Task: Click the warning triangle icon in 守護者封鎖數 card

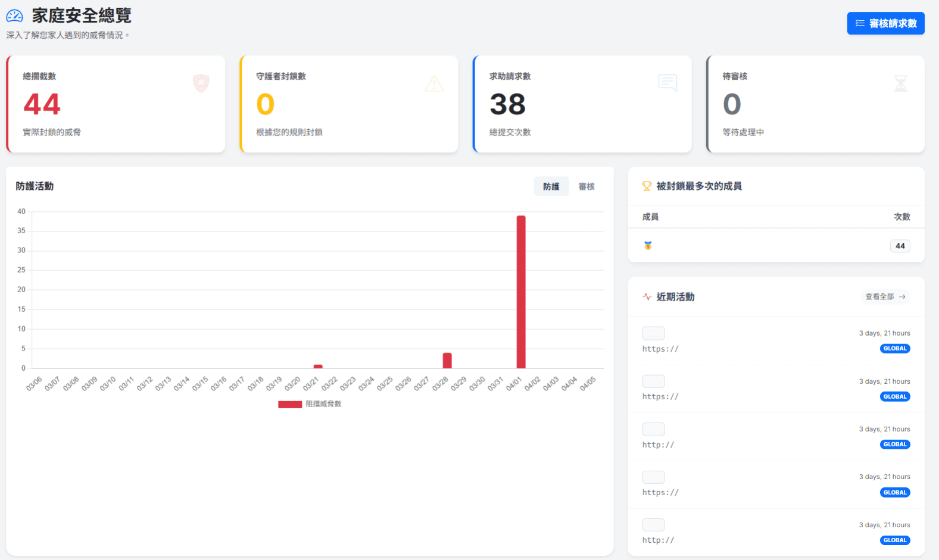Action: tap(435, 83)
